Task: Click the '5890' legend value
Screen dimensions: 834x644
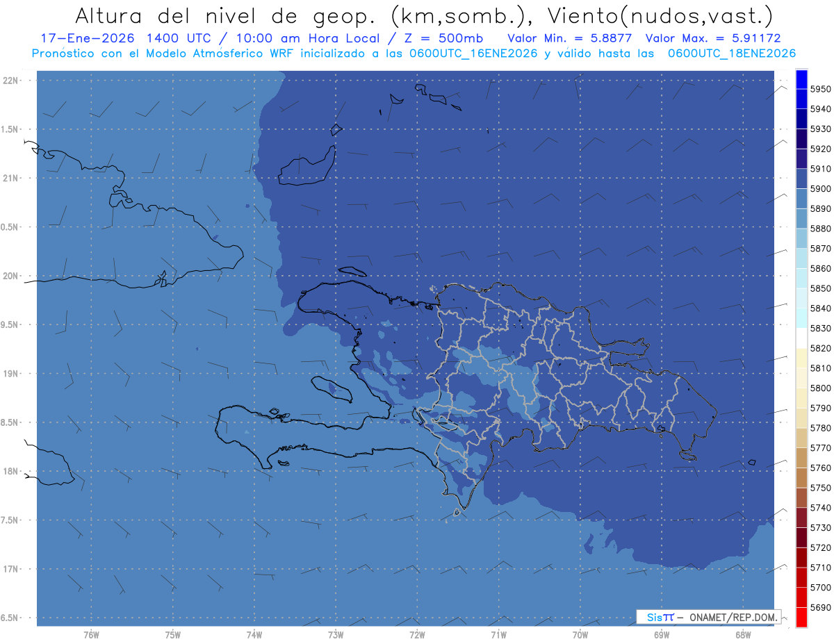Action: 821,208
